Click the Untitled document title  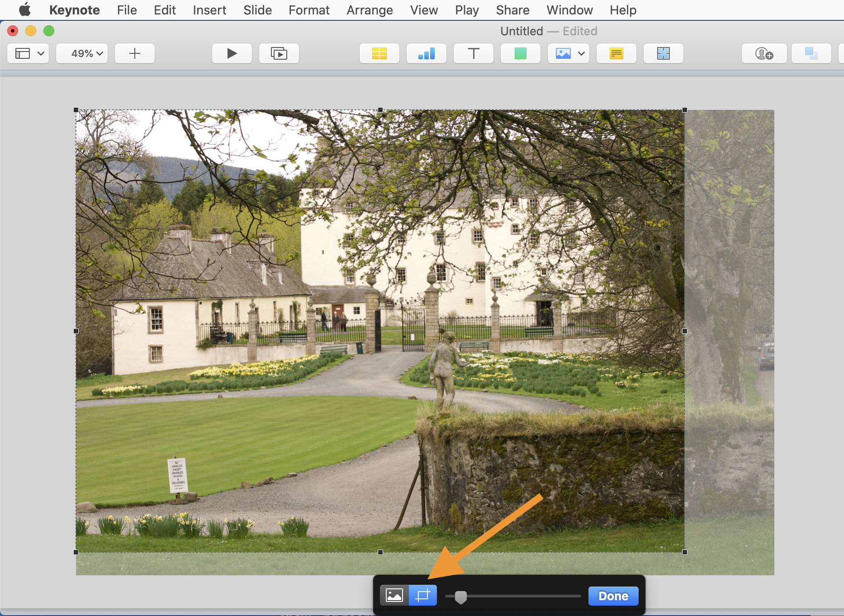point(522,31)
